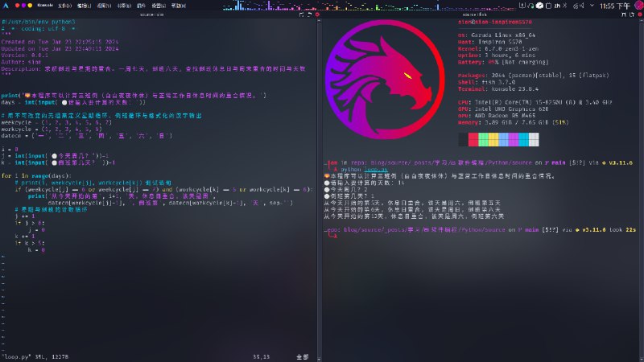Click the 'Created on Tue Jan 23' line
The width and height of the screenshot is (644, 362).
[x=60, y=42]
